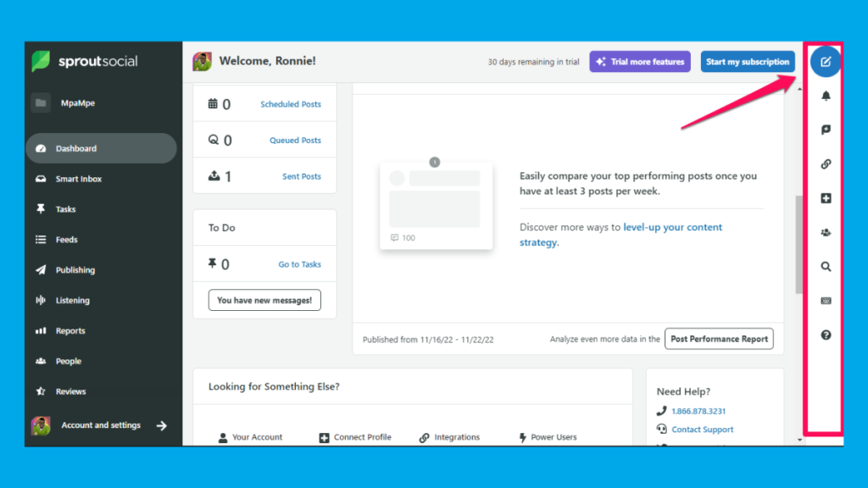Click the profile picture beside Account and settings
Viewport: 868px width, 488px height.
pos(41,425)
